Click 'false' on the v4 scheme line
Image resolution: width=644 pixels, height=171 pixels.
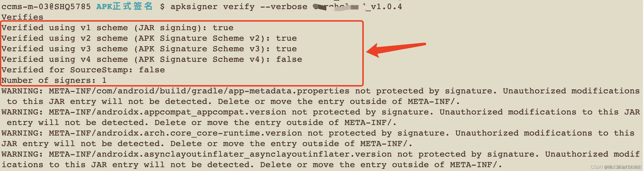pos(289,59)
